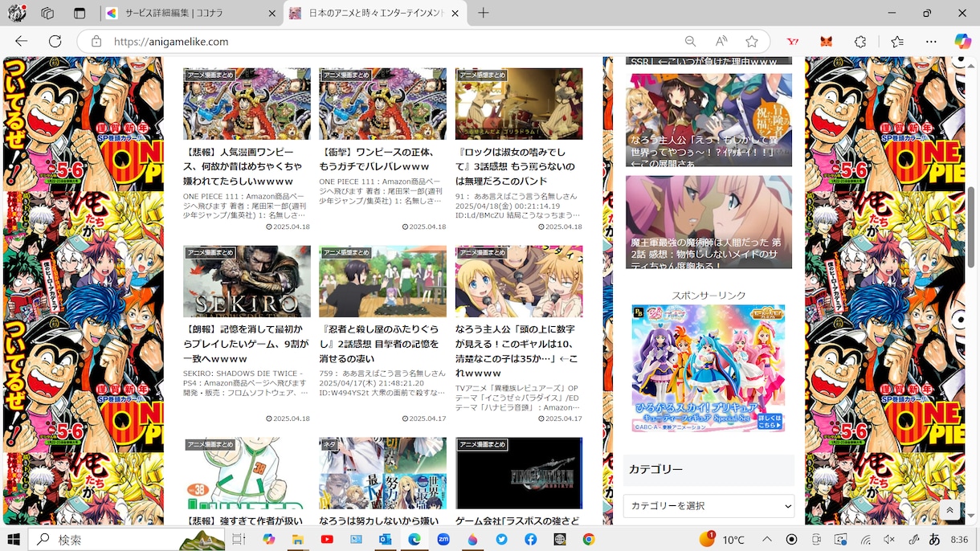The image size is (980, 551).
Task: Click the SEKIRO game thumbnail
Action: 247,281
